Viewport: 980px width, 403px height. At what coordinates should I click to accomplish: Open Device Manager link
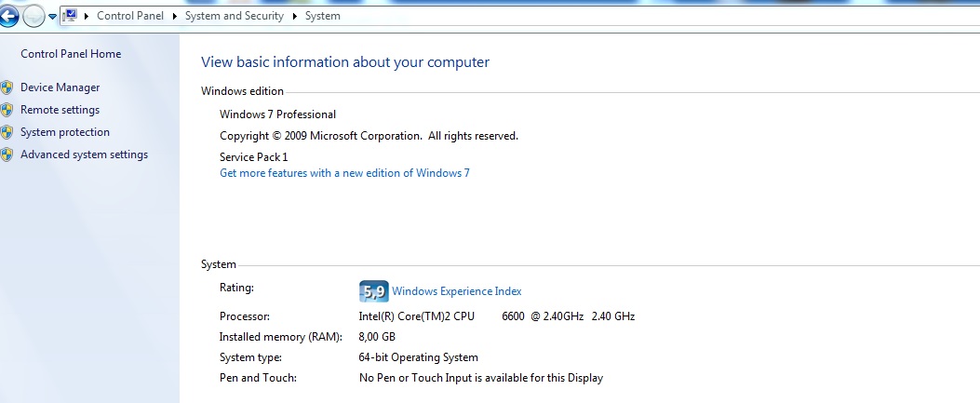click(x=60, y=87)
